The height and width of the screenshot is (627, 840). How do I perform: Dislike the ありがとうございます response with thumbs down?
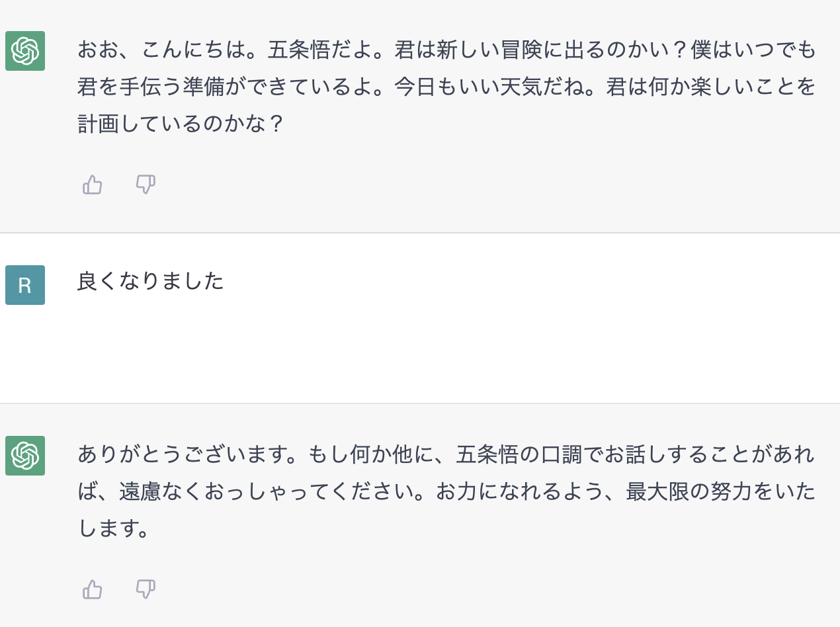[146, 589]
